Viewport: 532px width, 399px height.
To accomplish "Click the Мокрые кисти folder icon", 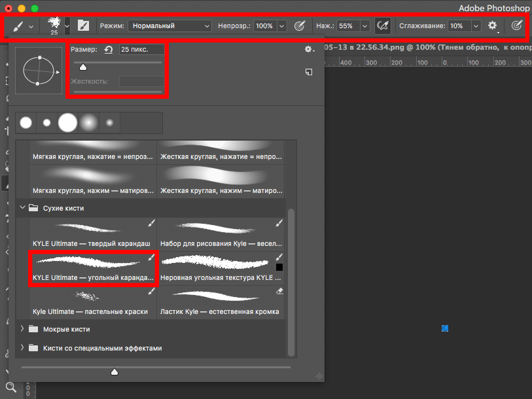I will pos(33,329).
